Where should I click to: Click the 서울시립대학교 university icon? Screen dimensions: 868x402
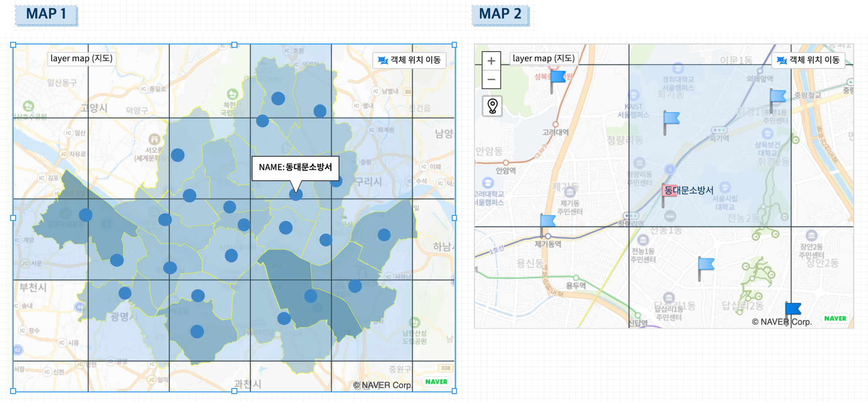725,187
